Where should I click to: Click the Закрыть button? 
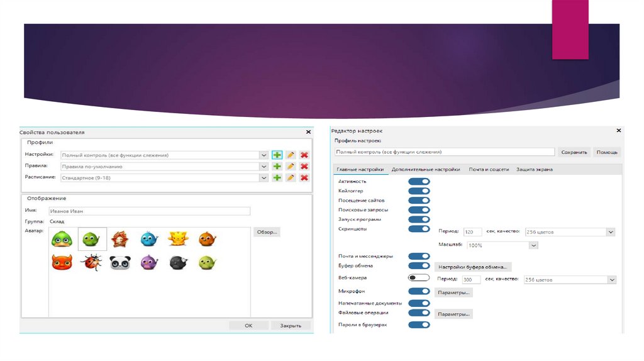(x=291, y=325)
